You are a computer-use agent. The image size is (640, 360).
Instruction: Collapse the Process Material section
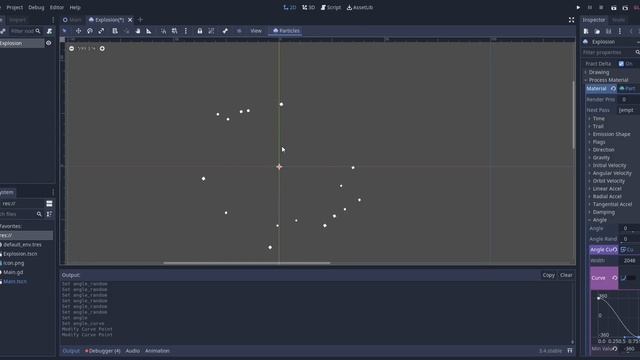point(608,80)
